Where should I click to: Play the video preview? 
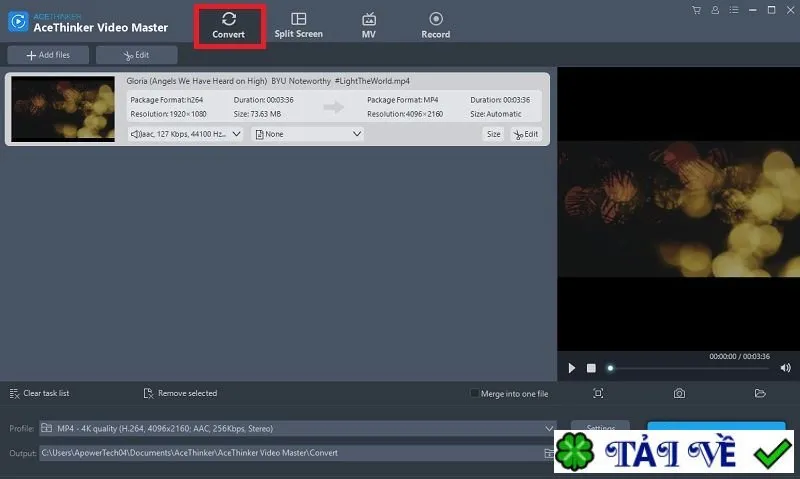pyautogui.click(x=571, y=368)
